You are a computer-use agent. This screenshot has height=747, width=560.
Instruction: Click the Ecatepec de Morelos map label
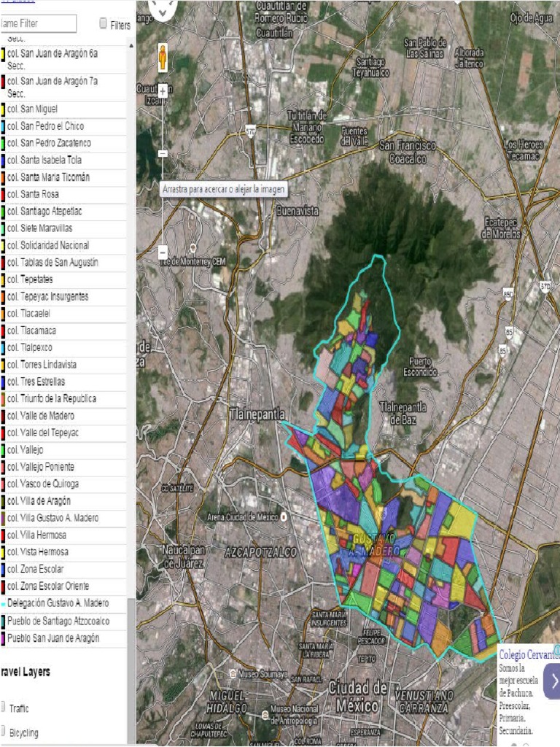[x=500, y=228]
